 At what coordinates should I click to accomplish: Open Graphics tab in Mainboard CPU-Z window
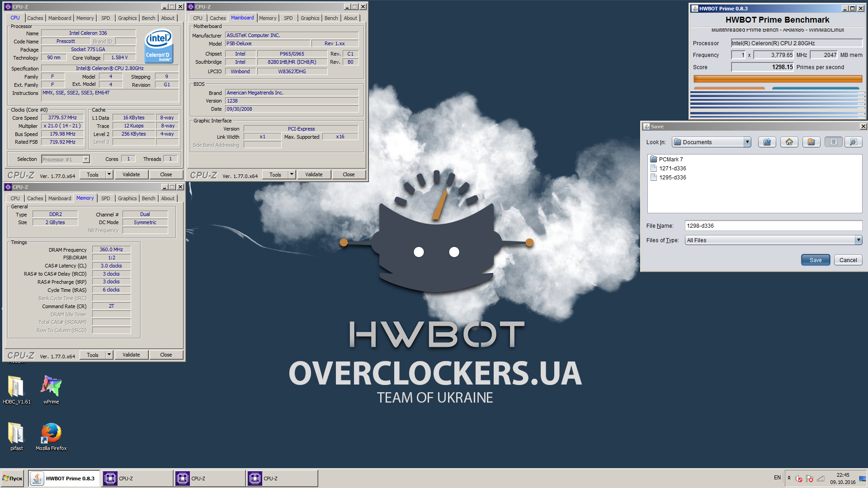(310, 18)
